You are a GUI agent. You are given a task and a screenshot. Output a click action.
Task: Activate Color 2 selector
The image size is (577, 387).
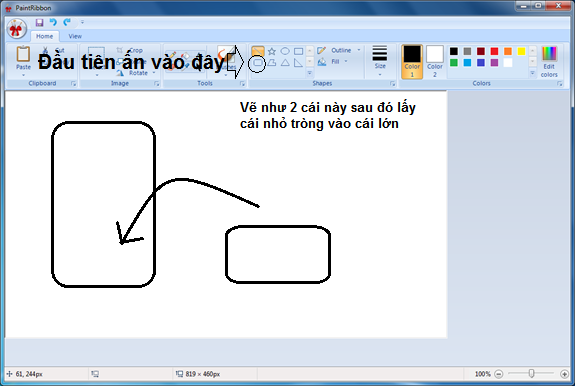tap(435, 61)
